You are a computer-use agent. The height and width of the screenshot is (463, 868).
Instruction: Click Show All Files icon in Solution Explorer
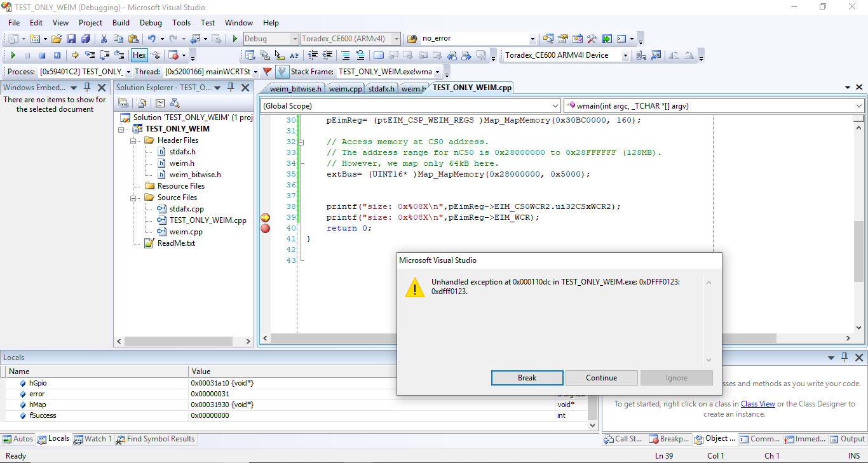[142, 103]
